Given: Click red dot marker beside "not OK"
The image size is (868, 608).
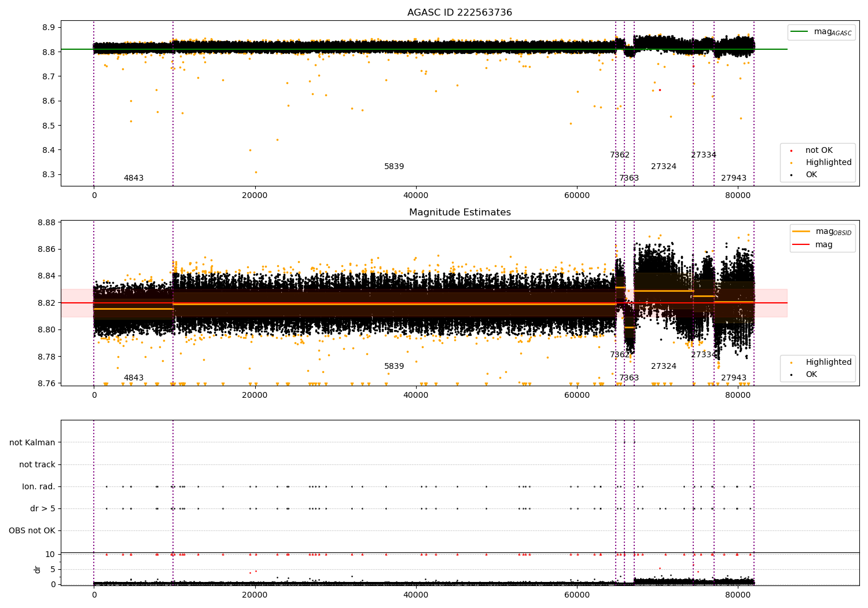Looking at the screenshot, I should (x=791, y=151).
